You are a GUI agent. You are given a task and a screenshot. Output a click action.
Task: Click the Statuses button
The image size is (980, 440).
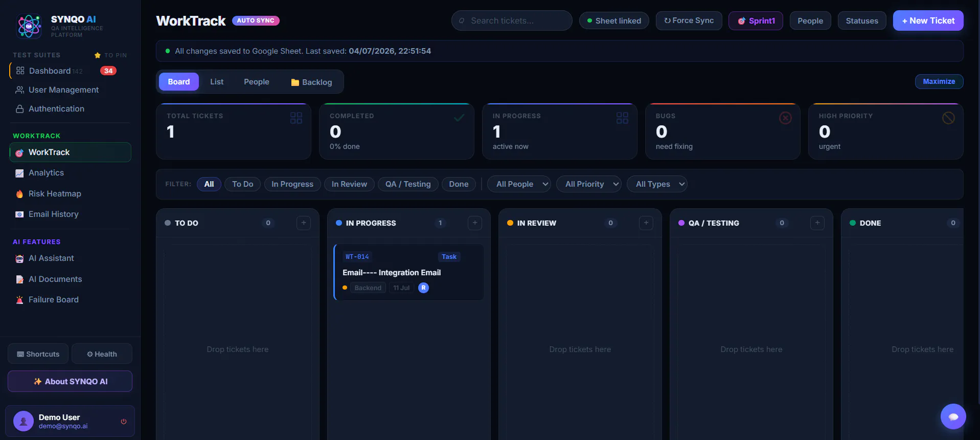862,20
